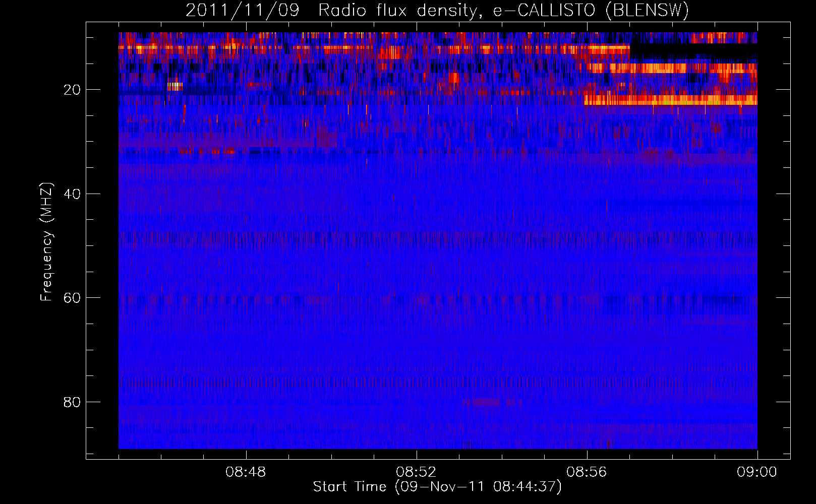Click the '09:00' time tick label

pos(757,472)
